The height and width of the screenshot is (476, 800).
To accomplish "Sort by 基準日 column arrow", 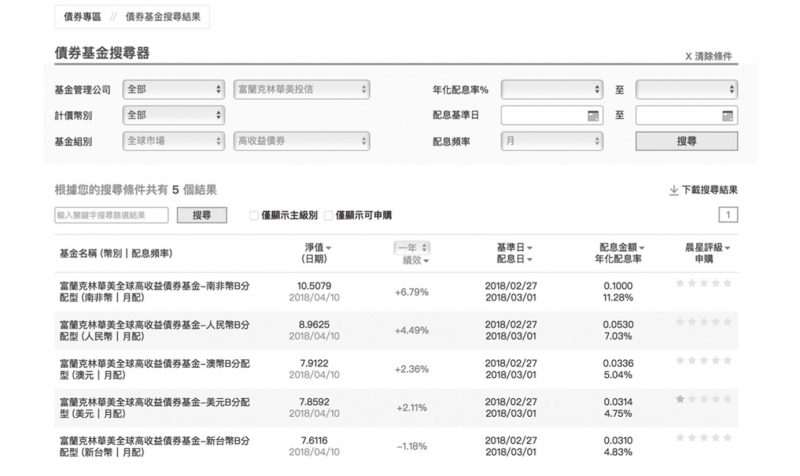I will tap(530, 247).
